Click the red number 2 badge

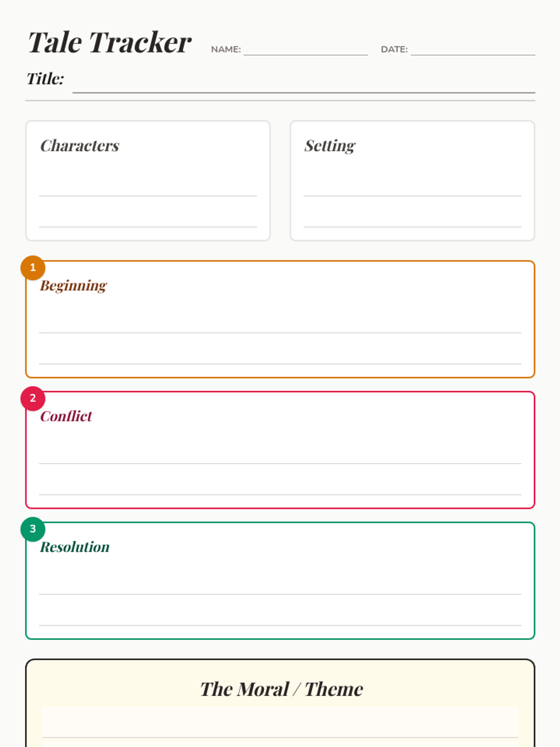pyautogui.click(x=33, y=398)
